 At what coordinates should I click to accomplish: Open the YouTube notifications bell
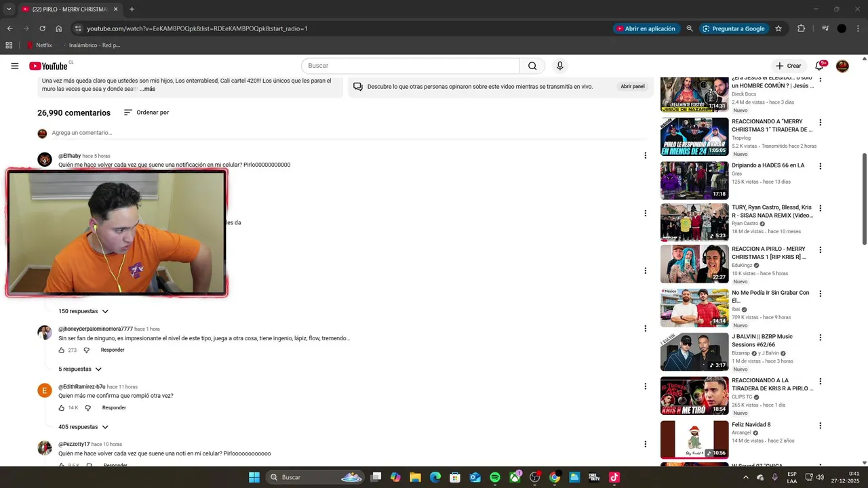819,66
